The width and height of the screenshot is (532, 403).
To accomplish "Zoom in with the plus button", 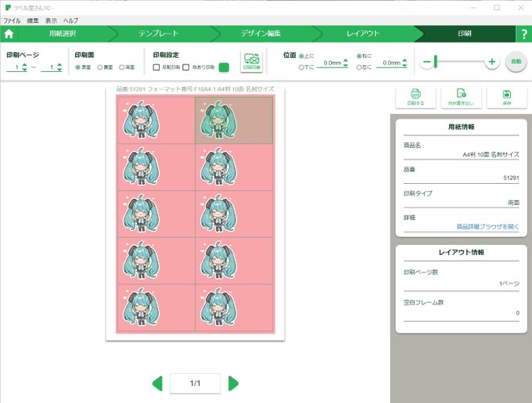I will click(492, 62).
